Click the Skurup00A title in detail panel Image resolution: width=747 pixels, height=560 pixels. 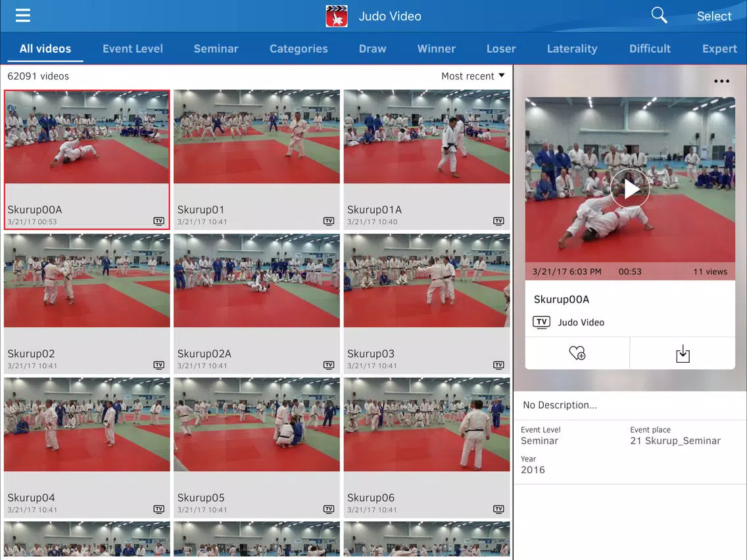pos(561,300)
